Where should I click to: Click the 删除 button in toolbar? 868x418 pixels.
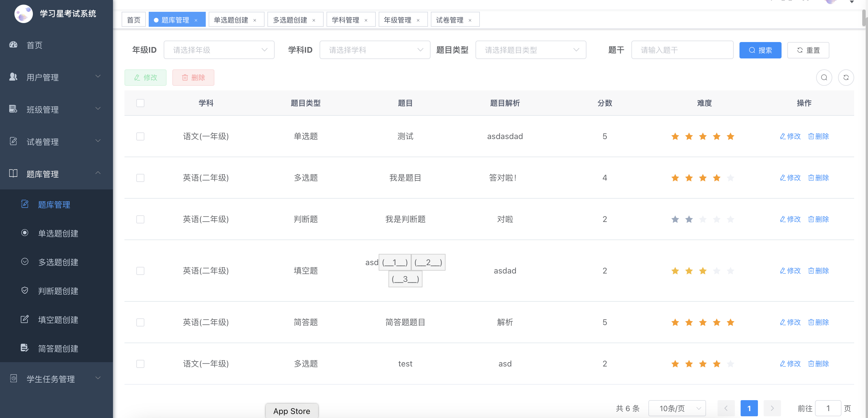[x=194, y=77]
